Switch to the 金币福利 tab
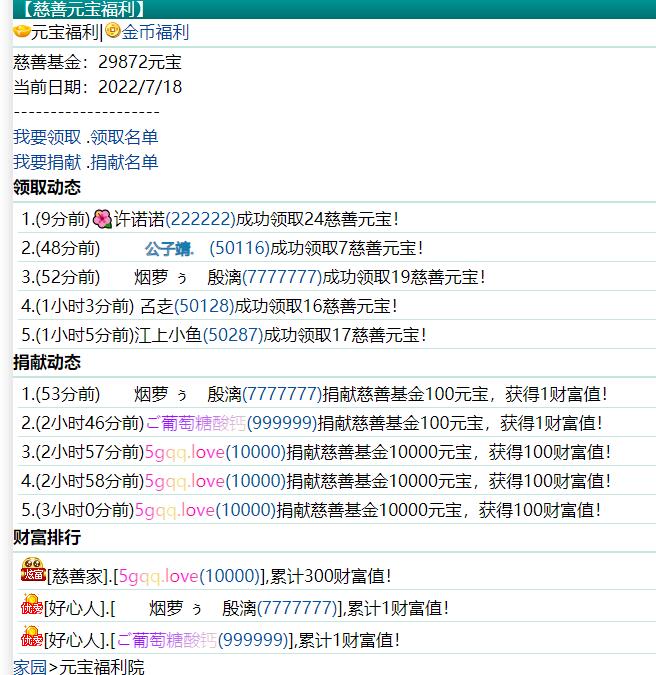This screenshot has height=675, width=656. [155, 32]
